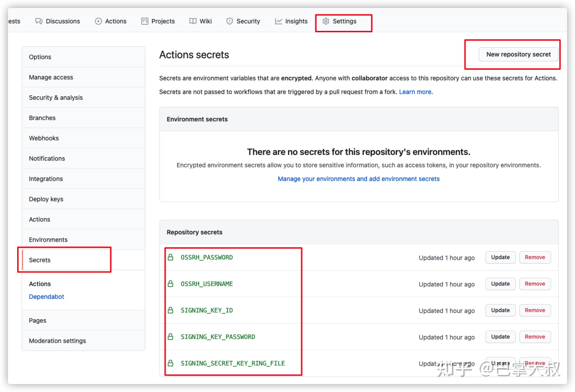Click the Actions play-circle icon in the navigation
The width and height of the screenshot is (575, 392).
coord(98,21)
